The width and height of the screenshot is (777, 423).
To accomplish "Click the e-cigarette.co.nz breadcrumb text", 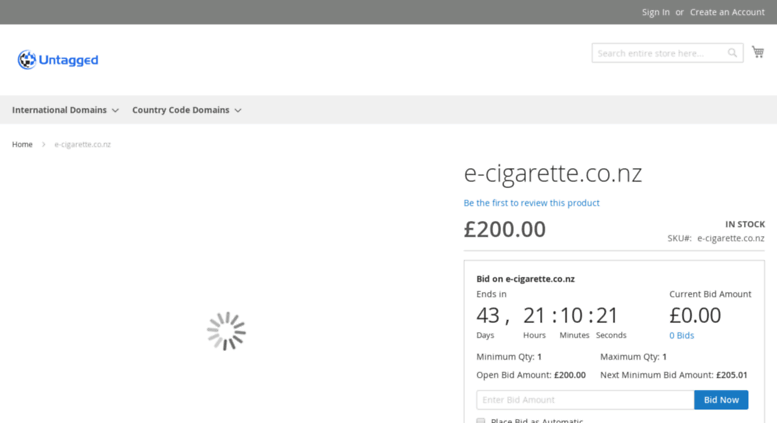I will tap(83, 144).
